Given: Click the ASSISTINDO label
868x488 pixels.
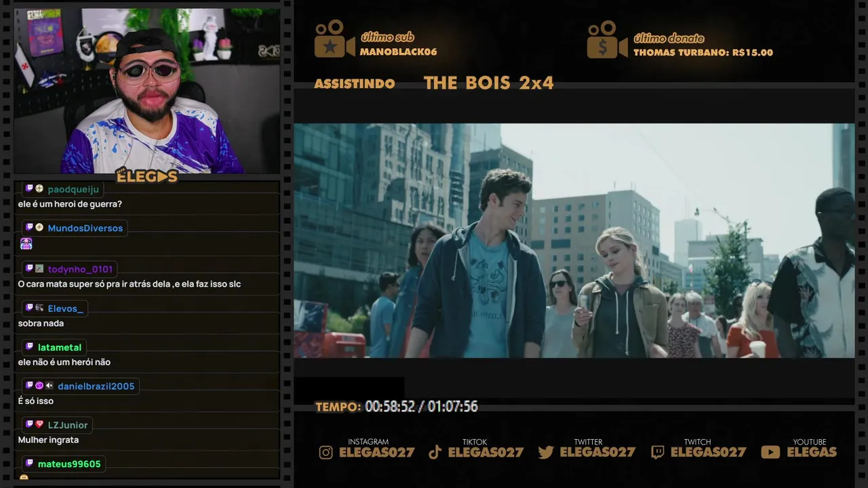Looking at the screenshot, I should [355, 84].
